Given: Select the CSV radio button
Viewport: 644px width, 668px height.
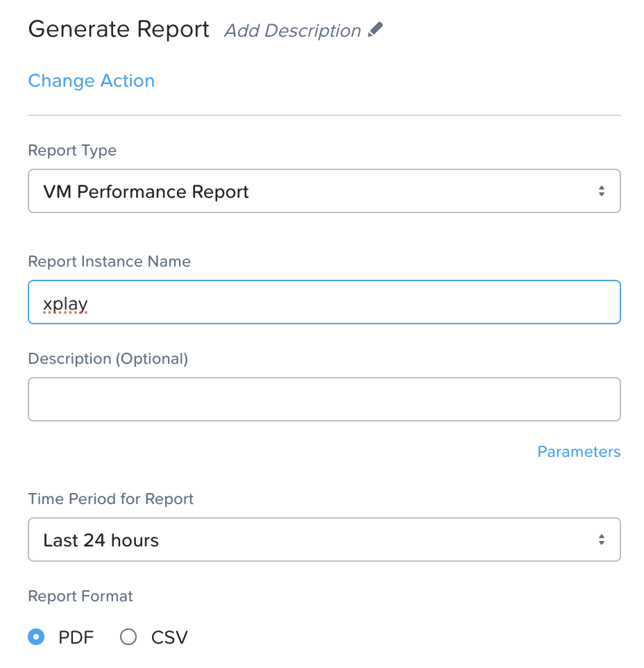Looking at the screenshot, I should coord(128,637).
